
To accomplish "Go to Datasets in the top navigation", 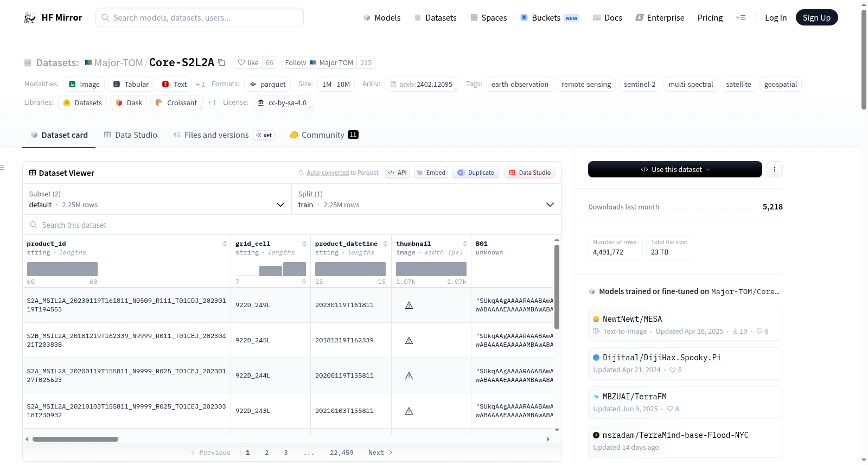I will pos(435,18).
